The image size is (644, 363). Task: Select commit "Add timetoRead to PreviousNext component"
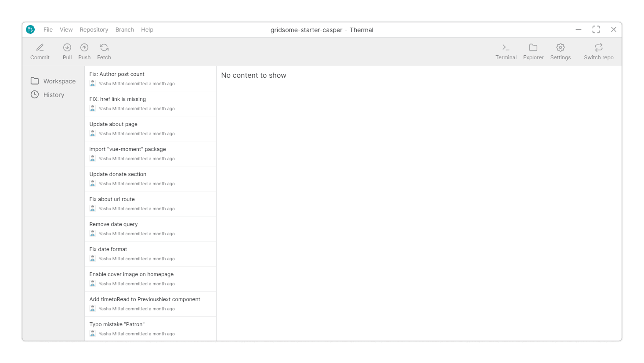pyautogui.click(x=150, y=304)
